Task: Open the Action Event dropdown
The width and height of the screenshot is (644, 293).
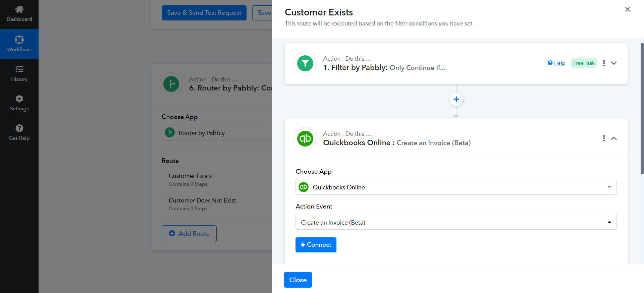Action: pyautogui.click(x=456, y=222)
